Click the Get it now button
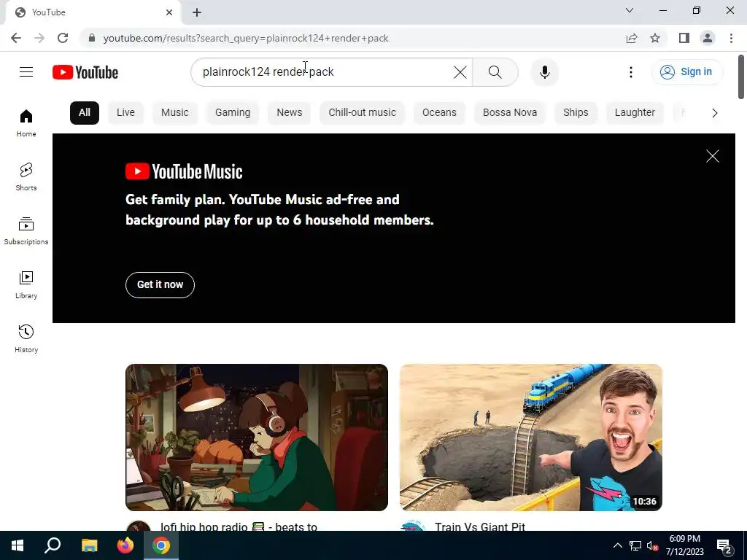Image resolution: width=747 pixels, height=560 pixels. (160, 285)
